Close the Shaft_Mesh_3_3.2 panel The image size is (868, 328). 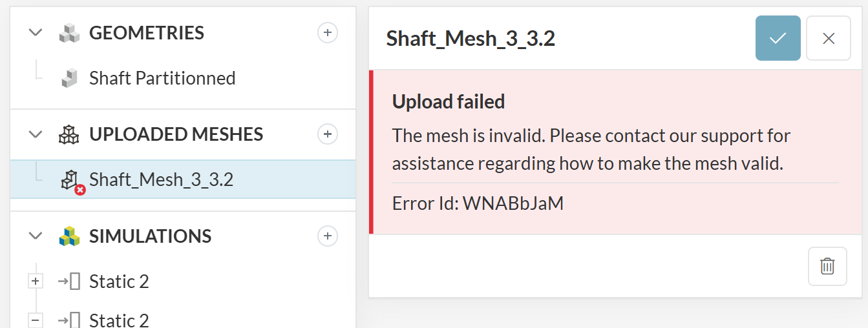click(x=829, y=38)
